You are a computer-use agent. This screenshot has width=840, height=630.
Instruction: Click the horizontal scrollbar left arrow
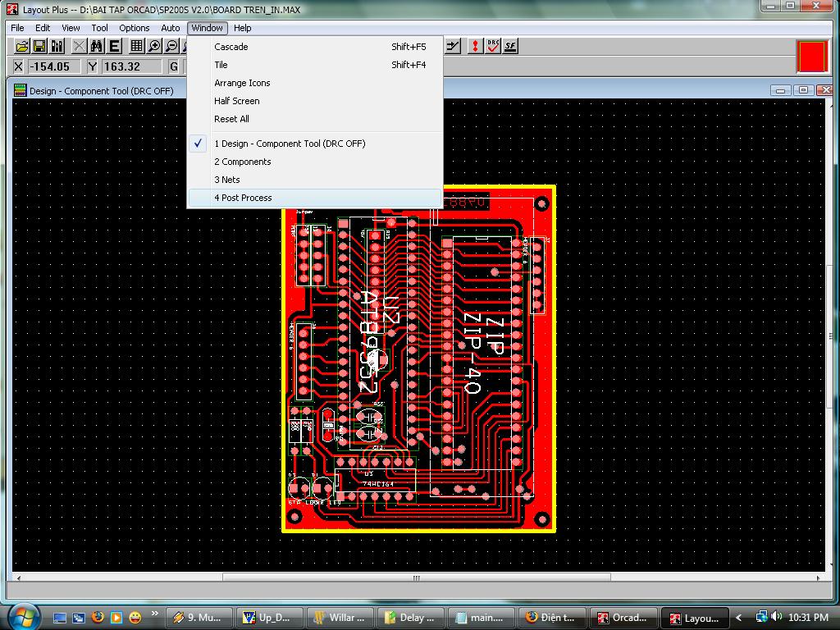click(19, 578)
